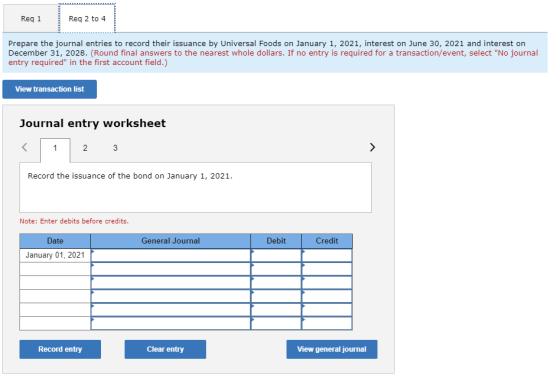Open journal entry worksheet tab 2
560x386 pixels.
[x=85, y=148]
